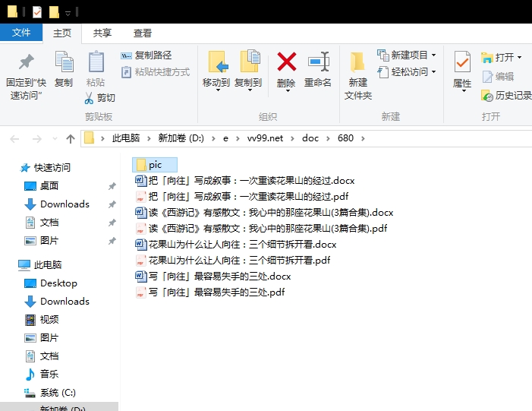The image size is (532, 411).
Task: Click 此电脑 breadcrumb in address bar
Action: tap(126, 138)
